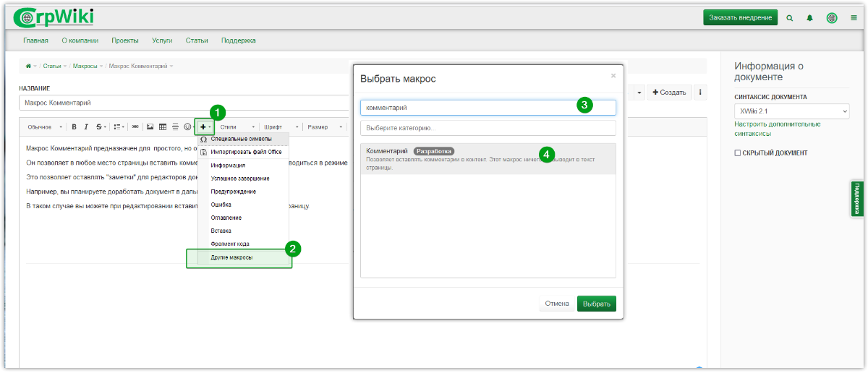Select 'Ошибка' menu item

(243, 205)
